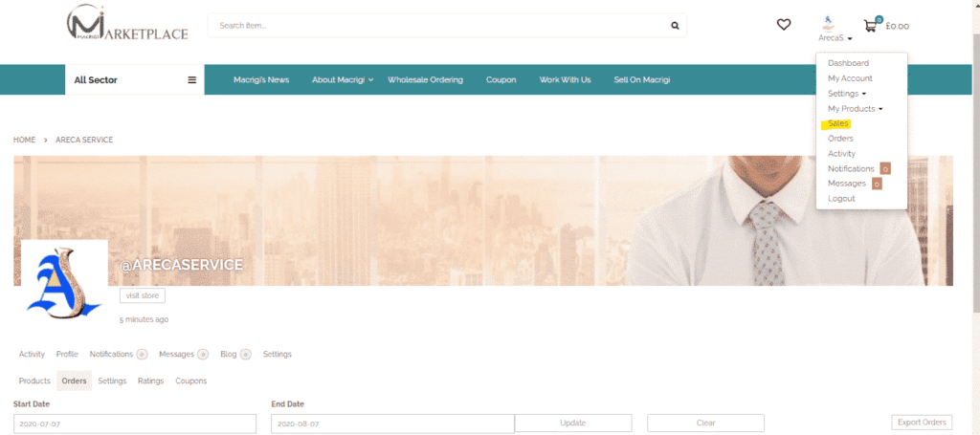
Task: Open the profile Settings tab
Action: (x=277, y=355)
